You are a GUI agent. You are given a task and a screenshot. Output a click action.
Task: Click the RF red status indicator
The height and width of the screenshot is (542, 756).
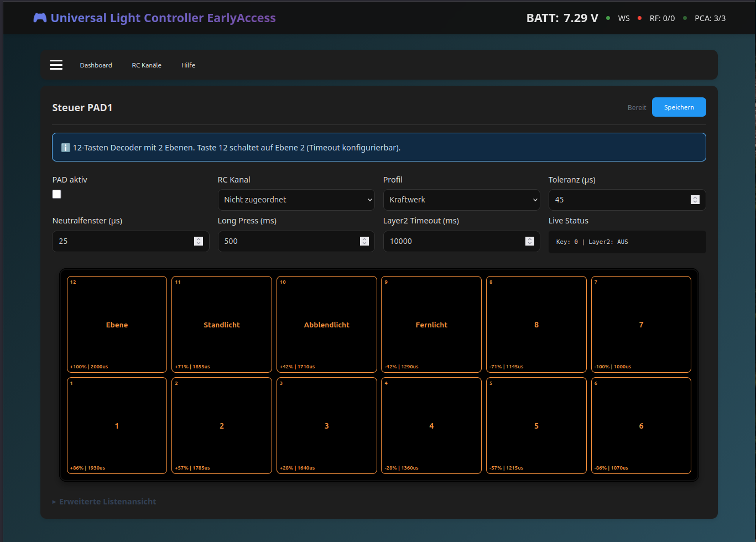point(639,18)
